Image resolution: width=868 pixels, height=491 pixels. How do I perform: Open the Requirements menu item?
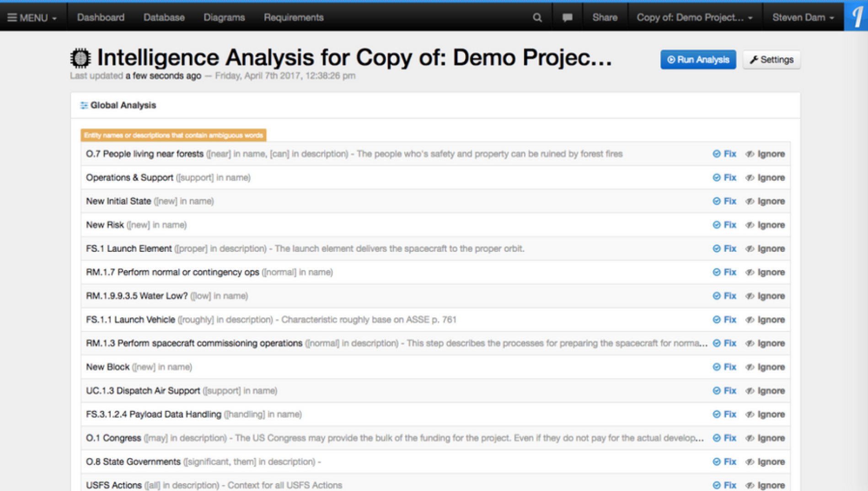tap(294, 17)
